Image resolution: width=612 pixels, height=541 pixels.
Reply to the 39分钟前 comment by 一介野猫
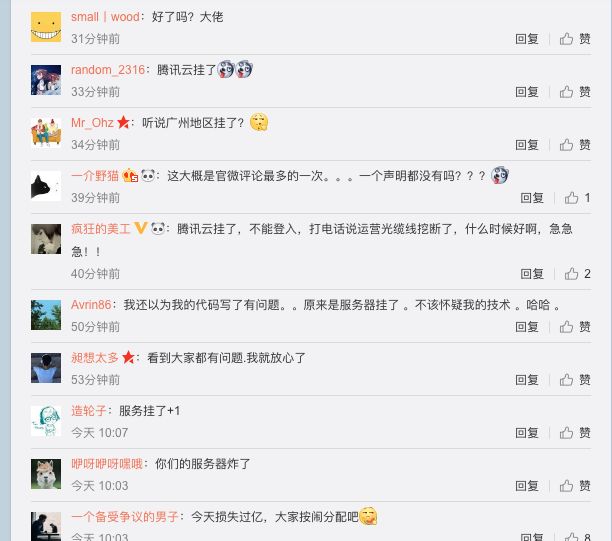[532, 198]
